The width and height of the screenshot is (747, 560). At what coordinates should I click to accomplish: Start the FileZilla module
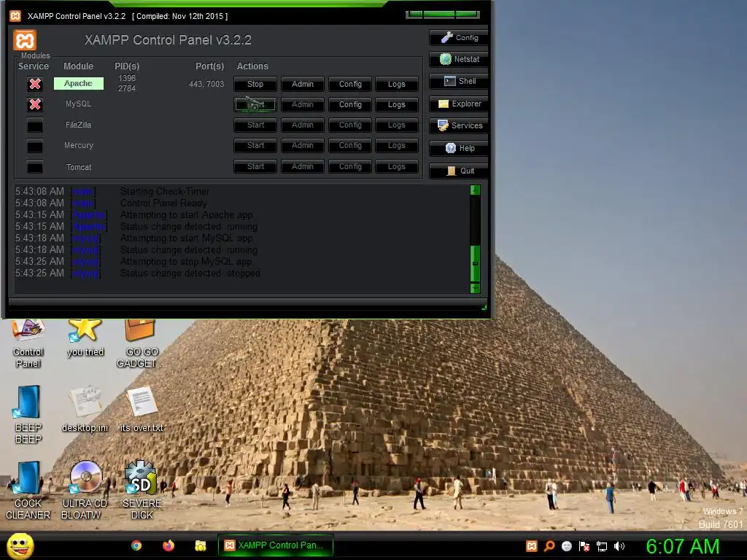(x=255, y=125)
